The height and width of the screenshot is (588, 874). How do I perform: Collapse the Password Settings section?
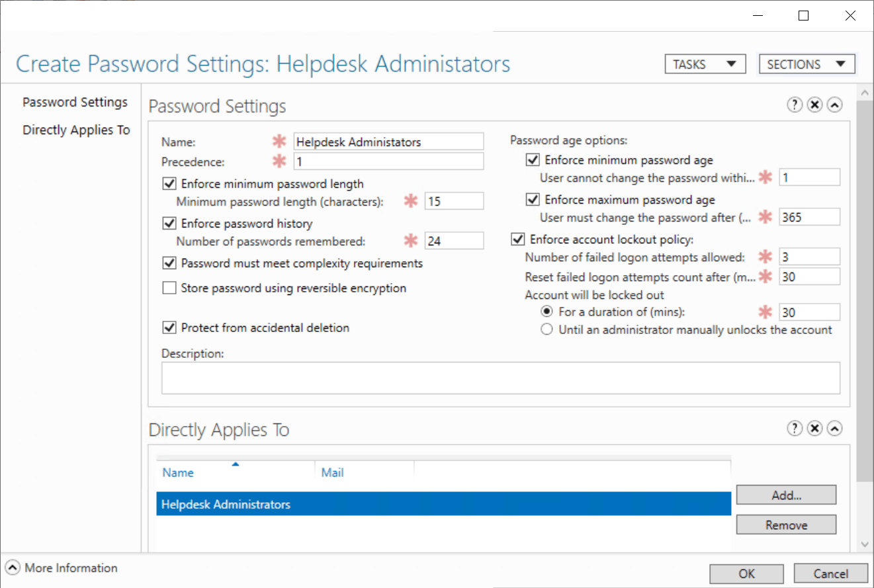pos(835,105)
